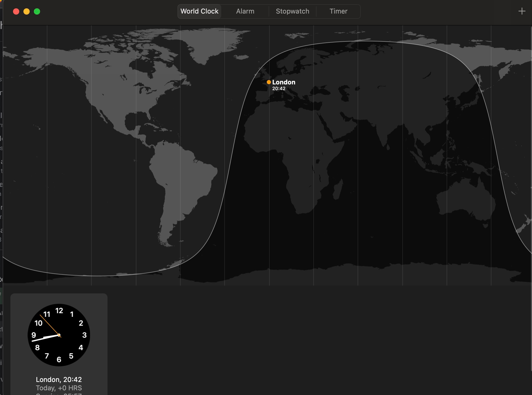This screenshot has height=395, width=532.
Task: Click the green fullscreen window button
Action: click(37, 11)
